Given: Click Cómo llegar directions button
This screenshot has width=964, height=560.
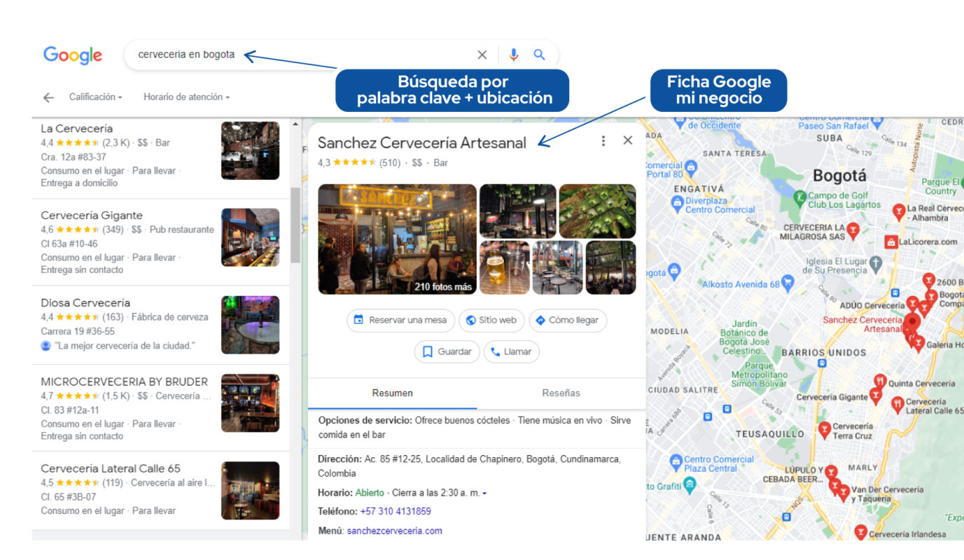Looking at the screenshot, I should click(568, 320).
